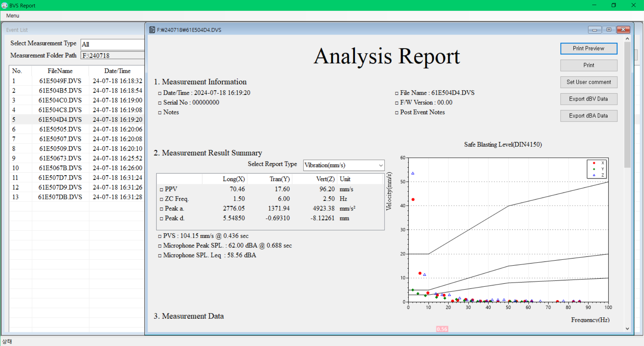Maximize the inner analysis report window
The width and height of the screenshot is (644, 346).
click(x=609, y=30)
